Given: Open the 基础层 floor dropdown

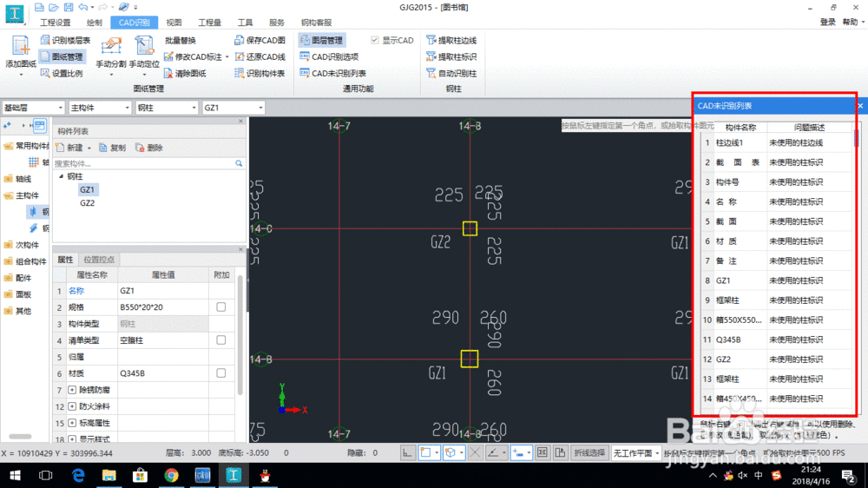Looking at the screenshot, I should click(32, 108).
